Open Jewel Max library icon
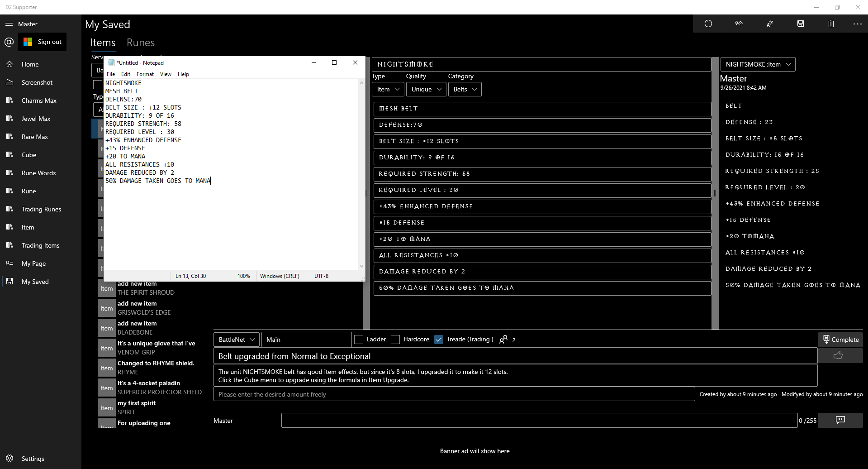Image resolution: width=868 pixels, height=469 pixels. click(9, 119)
